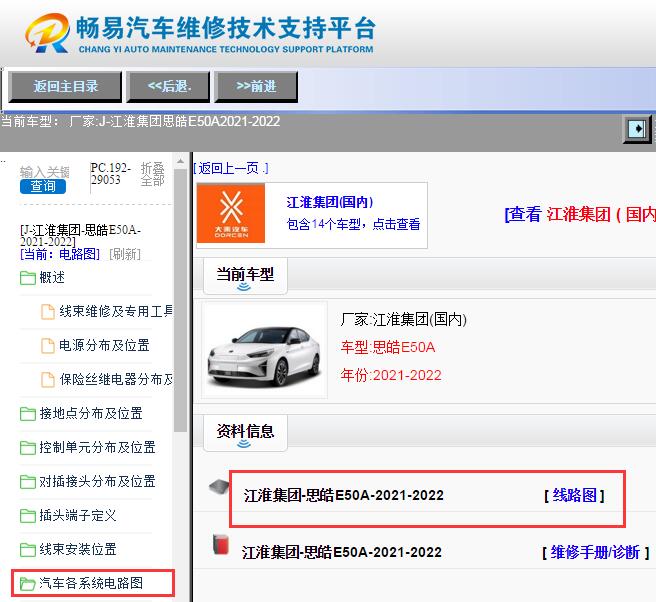Screen dimensions: 656x602
Task: Click 折叠全部 to collapse all
Action: (x=152, y=174)
